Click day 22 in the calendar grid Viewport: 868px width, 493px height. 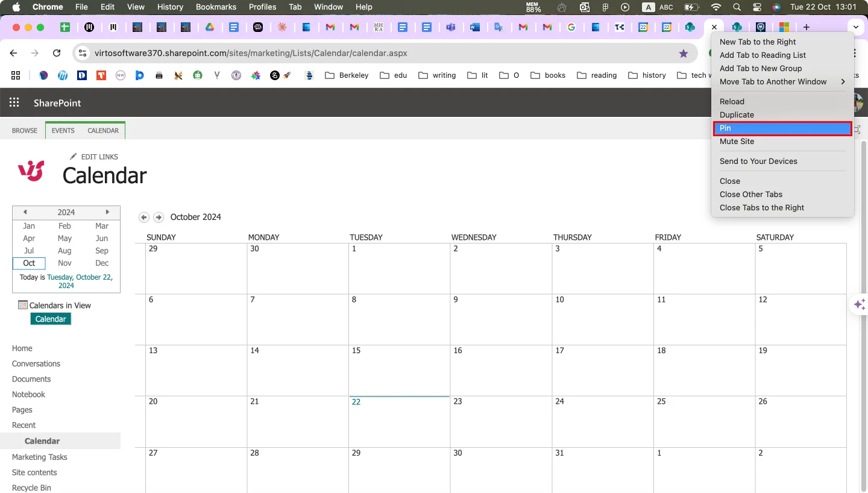[x=356, y=402]
